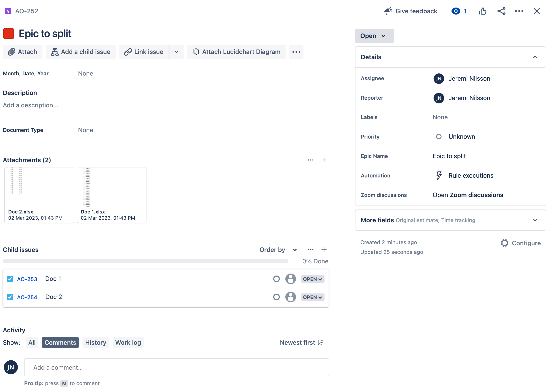The image size is (553, 392).
Task: Open the AO-254 issue link
Action: tap(27, 297)
